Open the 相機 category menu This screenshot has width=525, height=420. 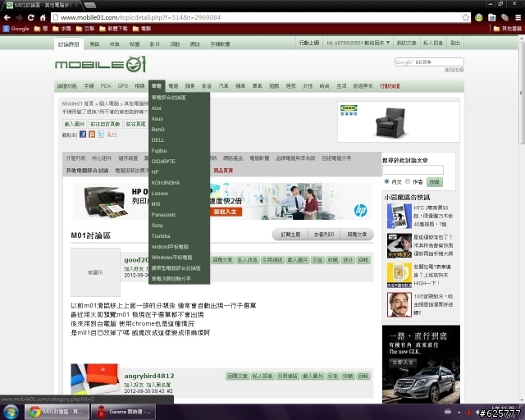click(x=139, y=86)
